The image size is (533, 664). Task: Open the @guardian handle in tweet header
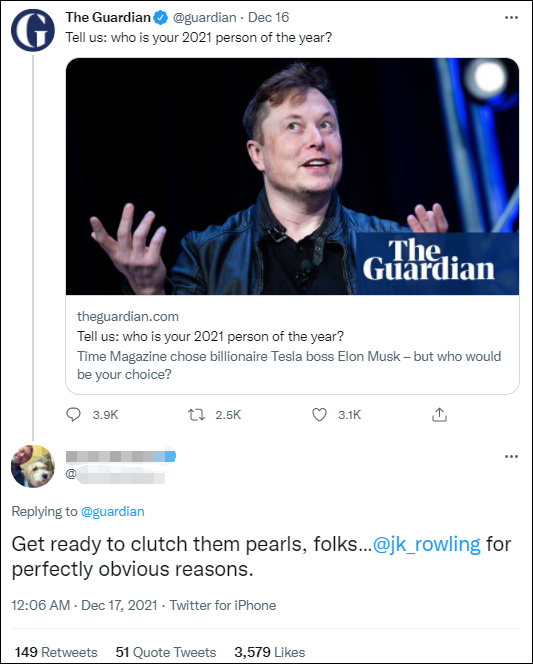click(x=204, y=17)
